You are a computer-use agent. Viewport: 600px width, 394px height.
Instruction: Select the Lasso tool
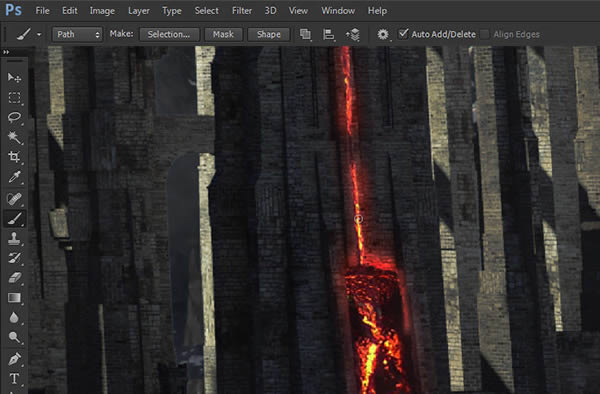(x=14, y=117)
